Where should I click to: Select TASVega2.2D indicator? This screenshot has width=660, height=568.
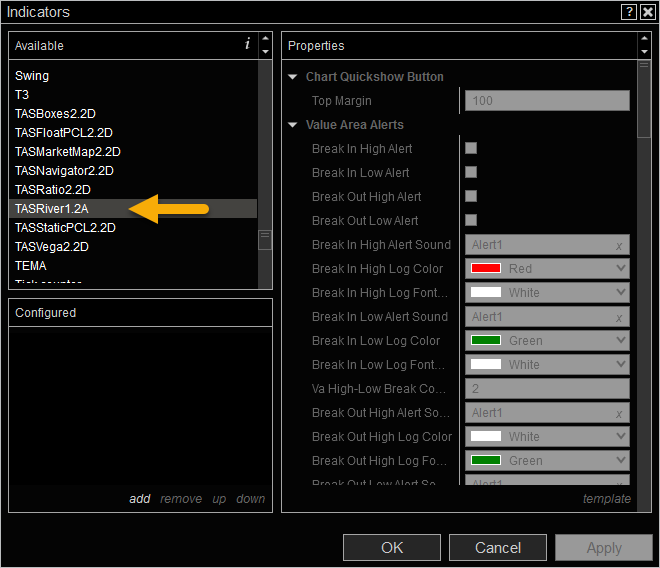pos(133,247)
